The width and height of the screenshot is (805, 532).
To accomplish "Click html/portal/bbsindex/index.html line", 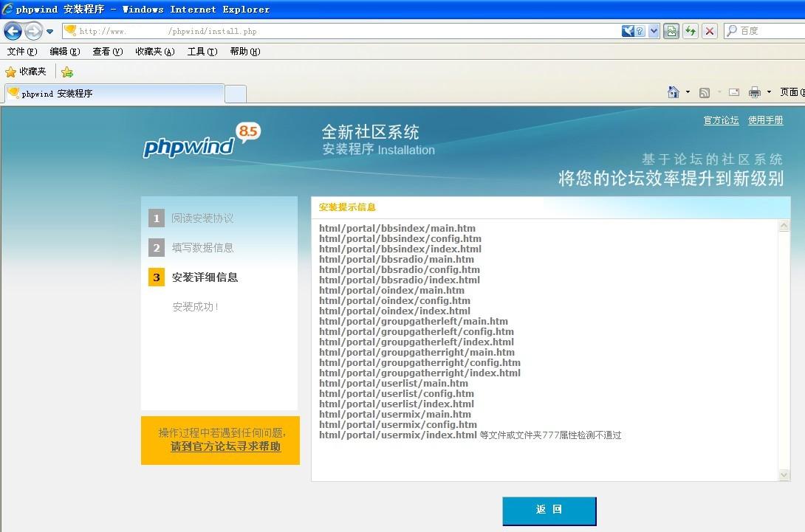I will tap(400, 249).
